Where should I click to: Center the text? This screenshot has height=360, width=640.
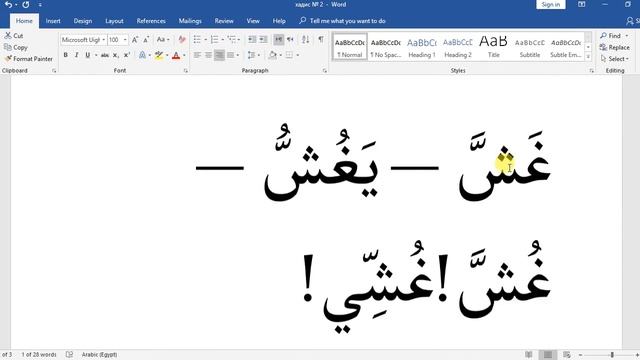(x=208, y=55)
